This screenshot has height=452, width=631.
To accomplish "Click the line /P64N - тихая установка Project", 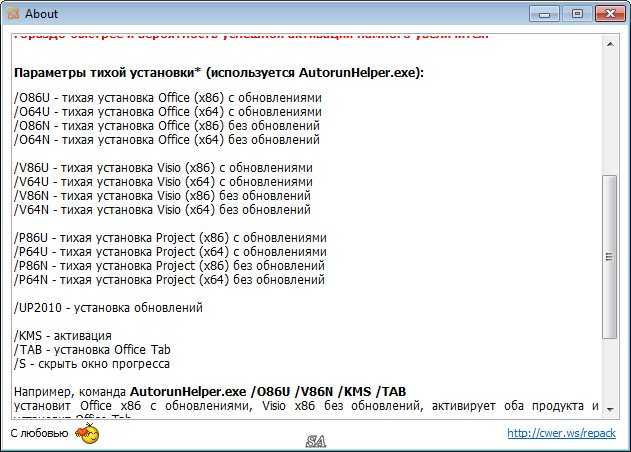I will [169, 280].
